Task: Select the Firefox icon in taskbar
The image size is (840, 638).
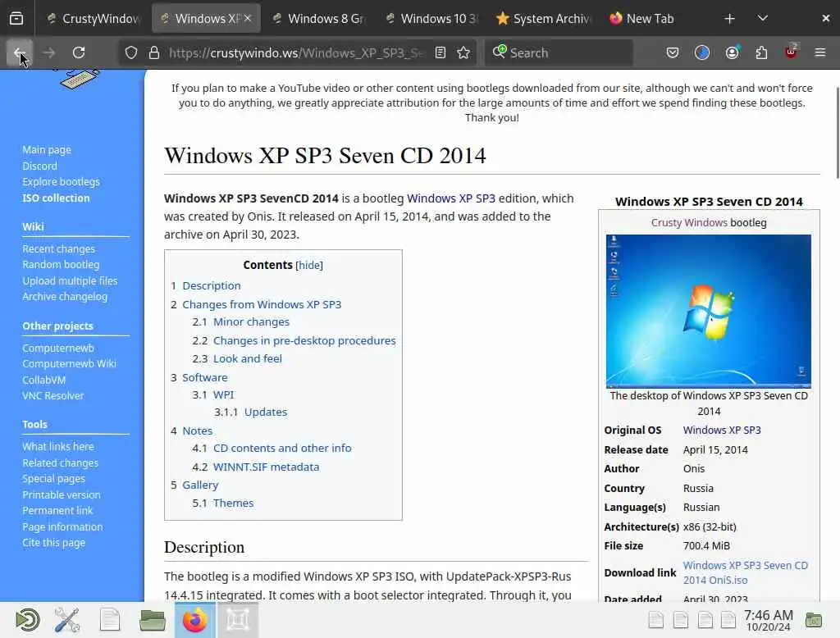Action: (x=195, y=620)
